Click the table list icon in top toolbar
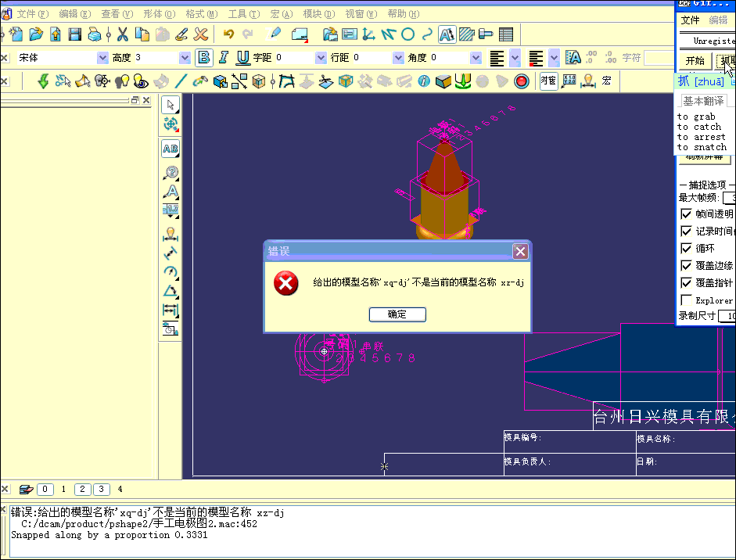Image resolution: width=736 pixels, height=560 pixels. (506, 34)
